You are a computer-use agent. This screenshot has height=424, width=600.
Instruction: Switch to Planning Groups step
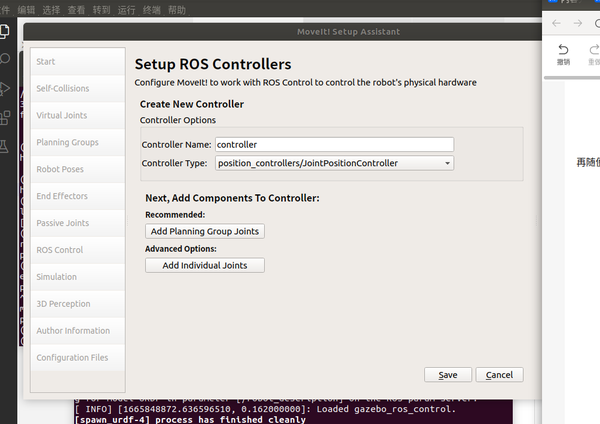tap(67, 143)
